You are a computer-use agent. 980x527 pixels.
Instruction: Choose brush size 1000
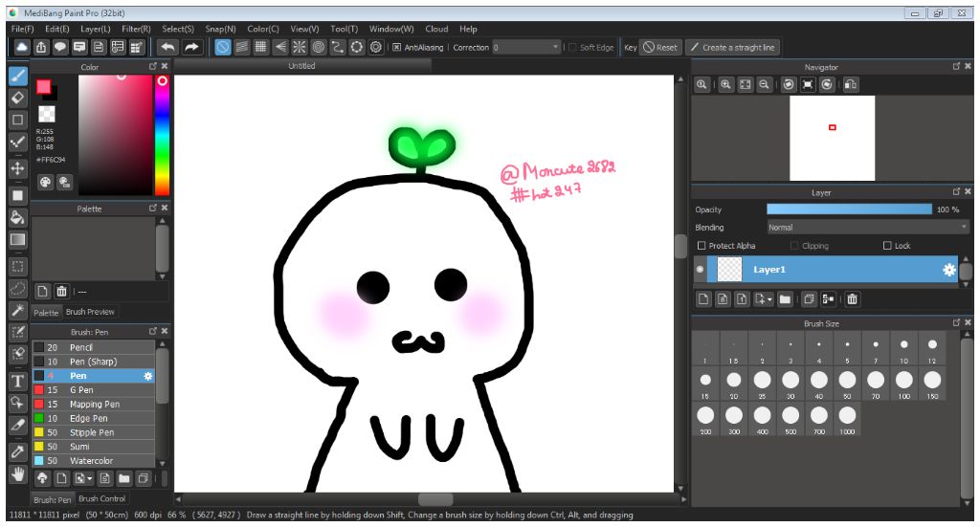click(847, 419)
